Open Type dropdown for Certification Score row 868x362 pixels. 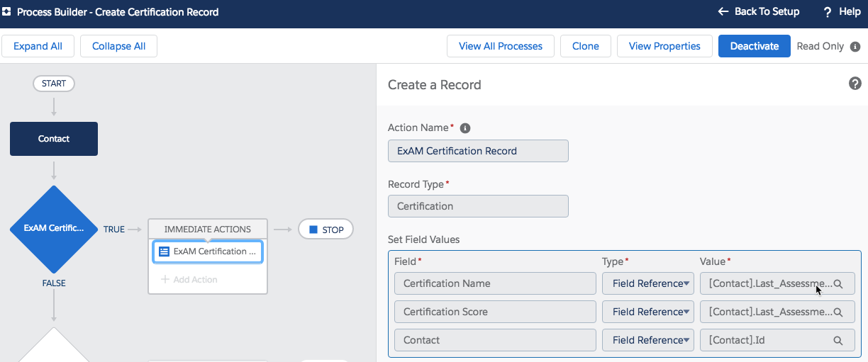(x=647, y=312)
